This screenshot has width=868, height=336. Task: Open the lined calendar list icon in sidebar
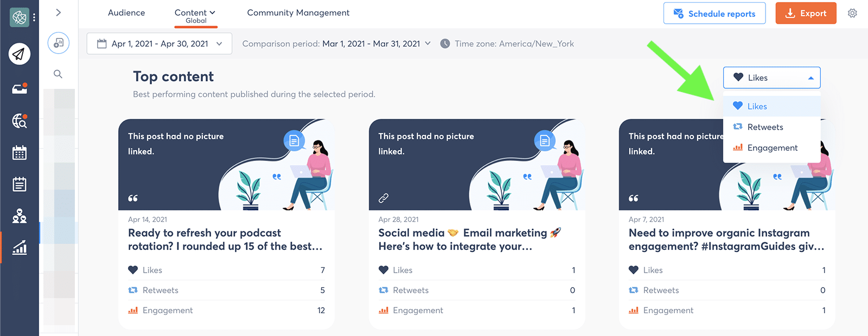pos(20,184)
